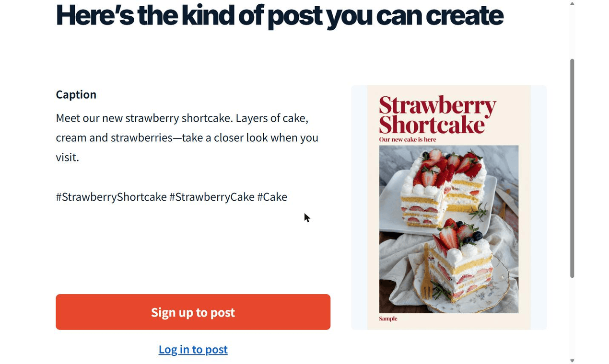The height and width of the screenshot is (364, 609).
Task: Click the #Cake hashtag
Action: click(272, 197)
